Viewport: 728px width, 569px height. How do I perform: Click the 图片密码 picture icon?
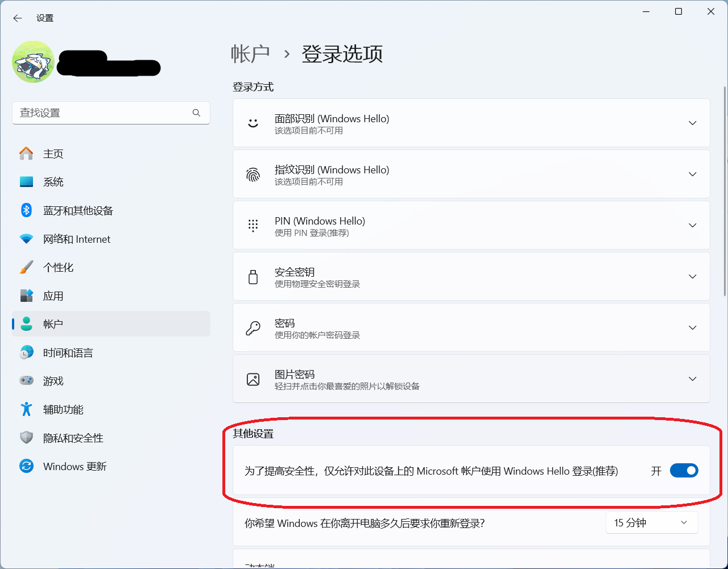[253, 379]
